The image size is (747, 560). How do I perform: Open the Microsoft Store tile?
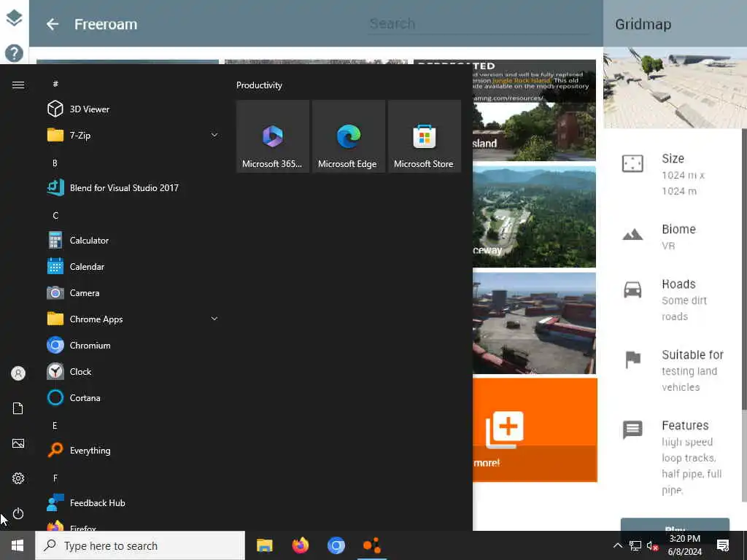pyautogui.click(x=425, y=136)
